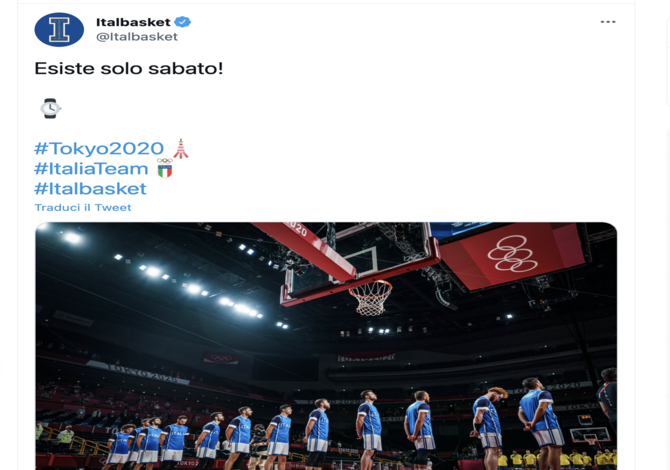670x470 pixels.
Task: Click the Italbasket display name
Action: point(133,22)
